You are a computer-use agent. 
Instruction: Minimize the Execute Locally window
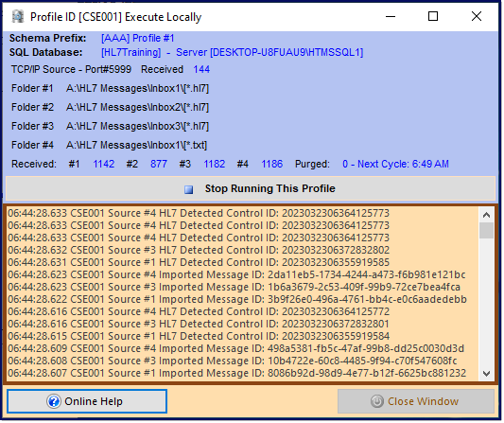391,16
